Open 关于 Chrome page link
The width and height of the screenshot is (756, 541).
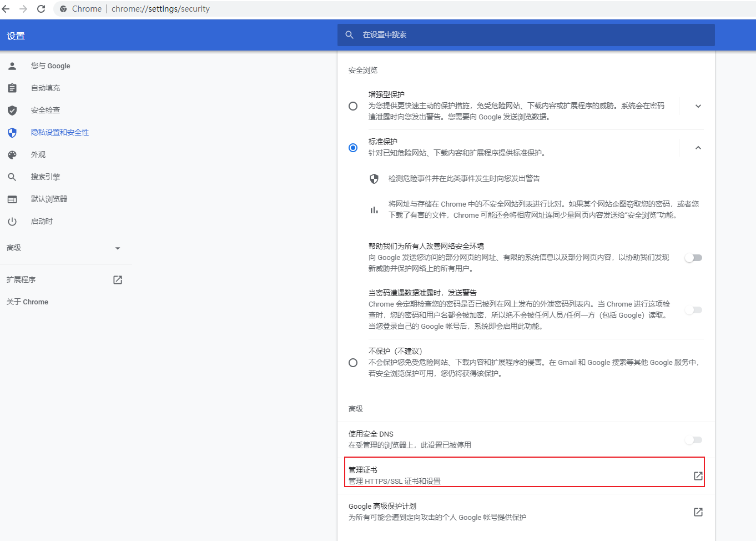tap(28, 302)
